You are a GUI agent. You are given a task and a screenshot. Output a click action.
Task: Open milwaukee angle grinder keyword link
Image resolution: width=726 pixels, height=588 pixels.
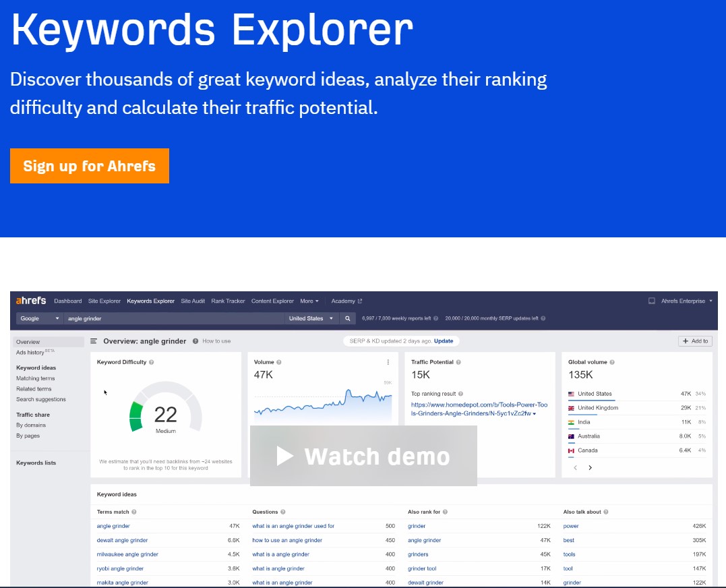pos(127,554)
